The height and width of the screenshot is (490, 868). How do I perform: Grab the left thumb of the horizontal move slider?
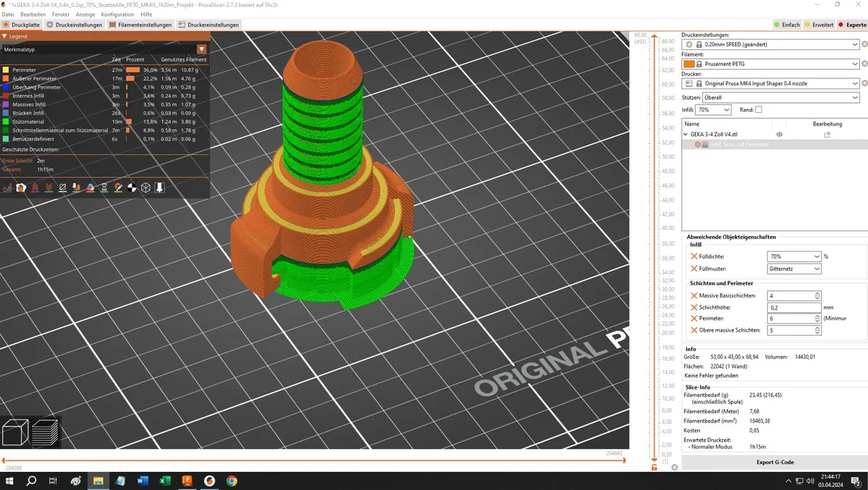point(5,460)
